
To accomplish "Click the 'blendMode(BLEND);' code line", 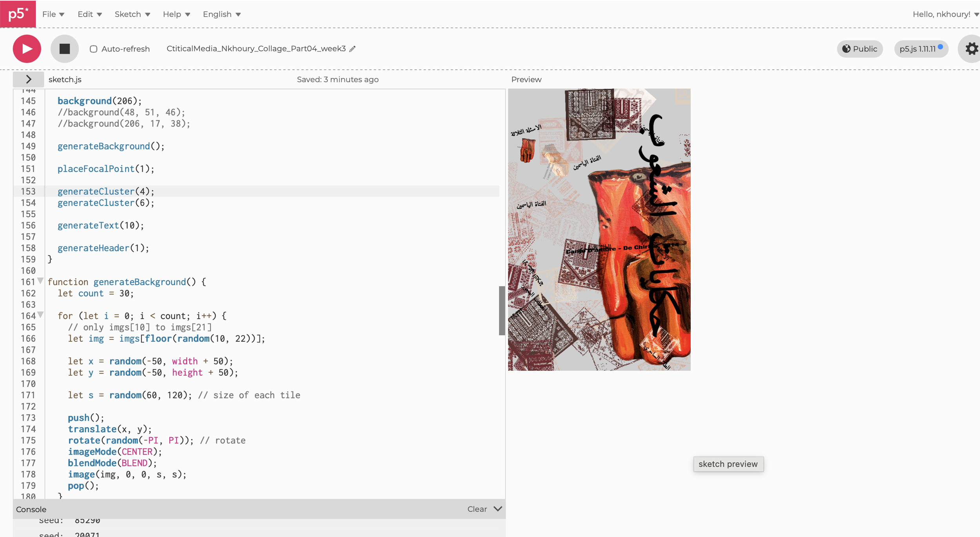I will click(112, 463).
